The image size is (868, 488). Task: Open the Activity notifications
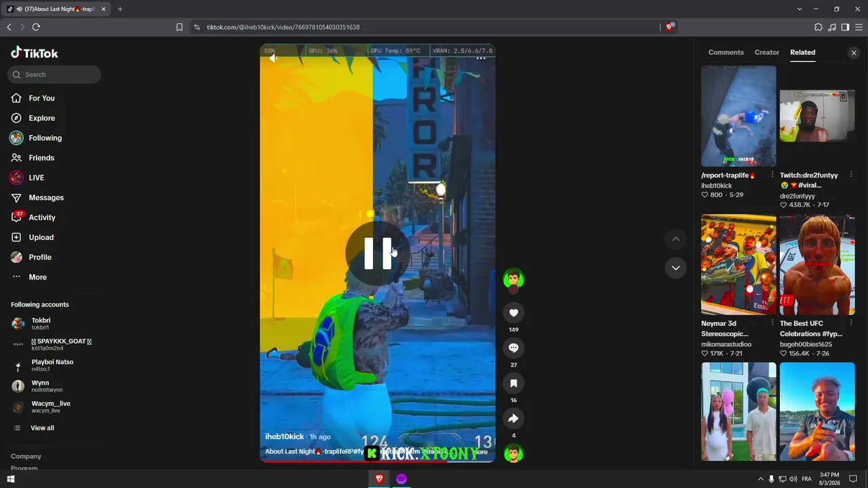[x=33, y=218]
